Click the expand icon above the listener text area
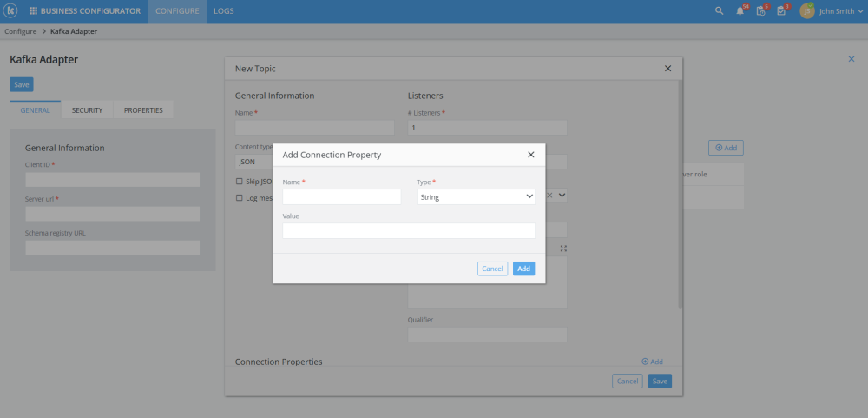This screenshot has height=418, width=868. 563,249
